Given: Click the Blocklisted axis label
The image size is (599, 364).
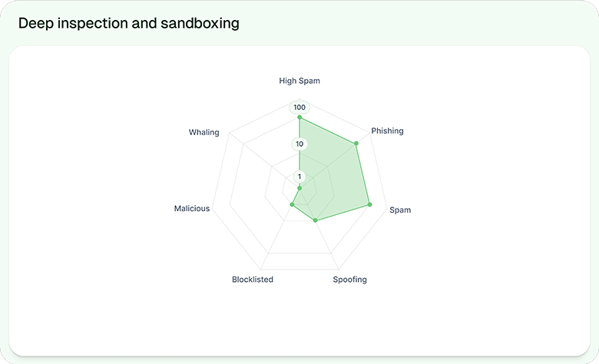Looking at the screenshot, I should pos(253,280).
